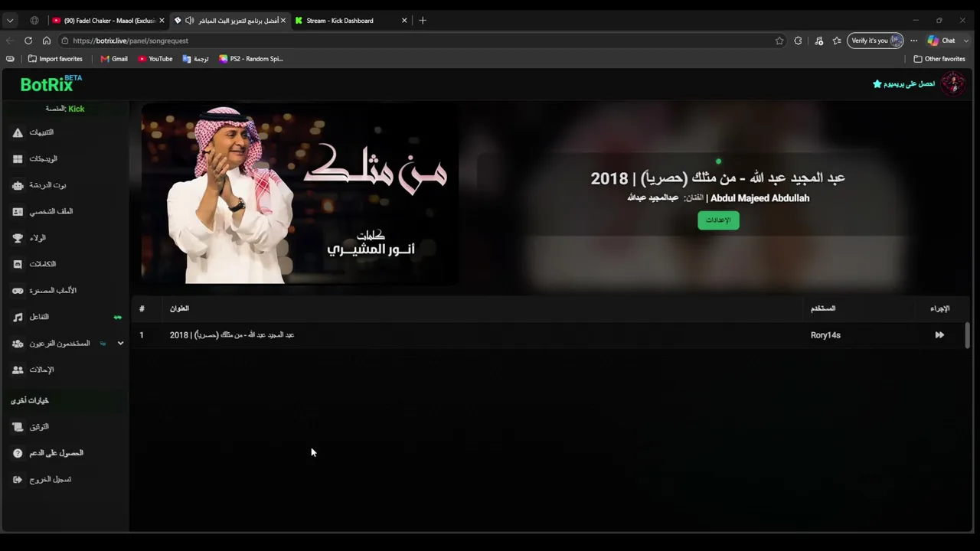The width and height of the screenshot is (980, 551).
Task: Click the user (المستخدم) column header
Action: click(823, 308)
